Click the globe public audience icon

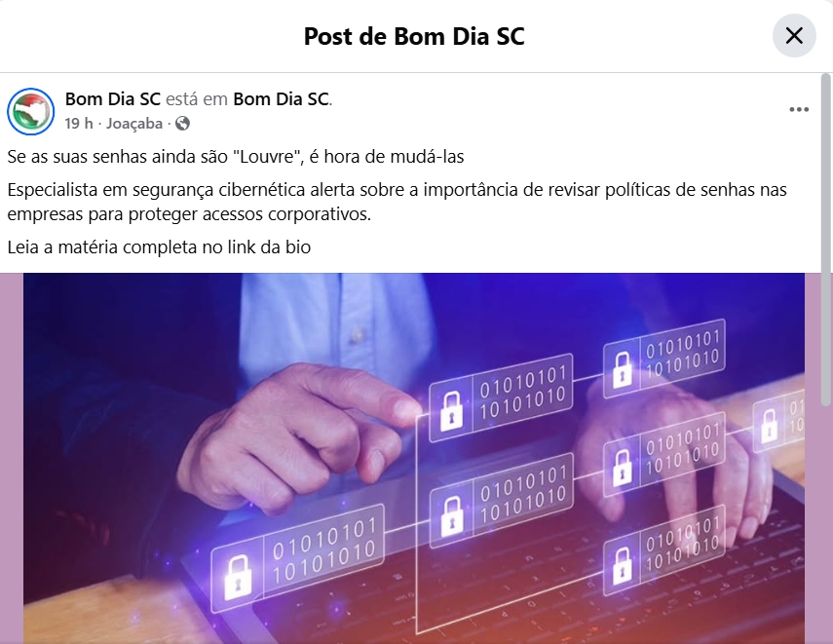(x=182, y=124)
